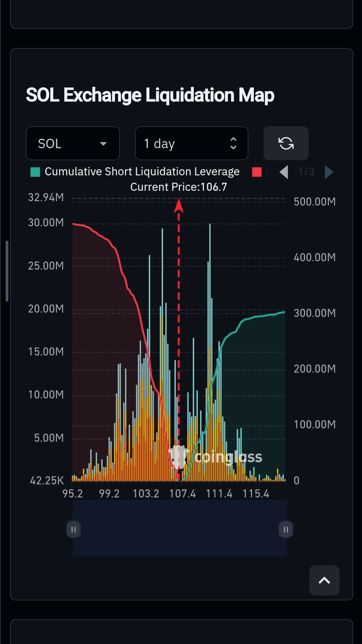
Task: Click the 103.2 x-axis price label
Action: coord(146,493)
